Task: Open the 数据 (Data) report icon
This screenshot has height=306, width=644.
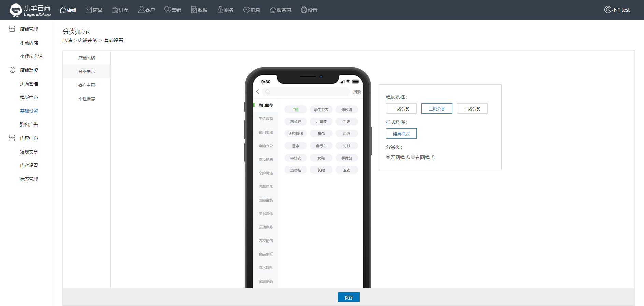Action: click(x=194, y=10)
